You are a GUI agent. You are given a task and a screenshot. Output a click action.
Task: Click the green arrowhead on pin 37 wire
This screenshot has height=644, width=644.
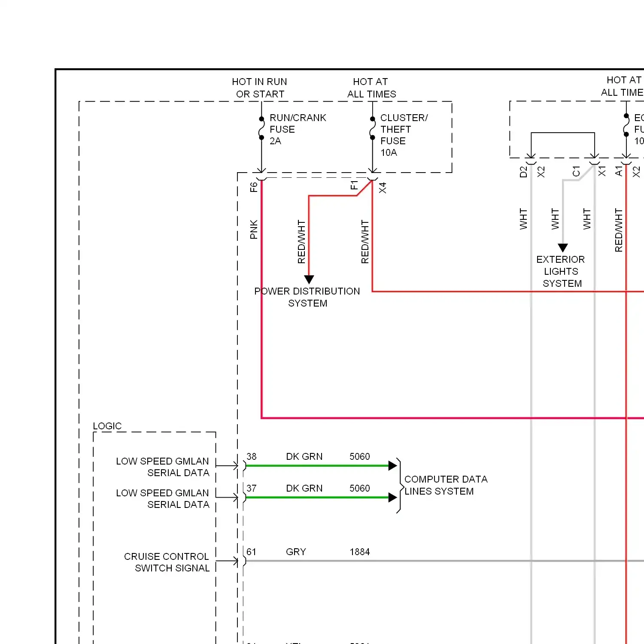tap(392, 498)
